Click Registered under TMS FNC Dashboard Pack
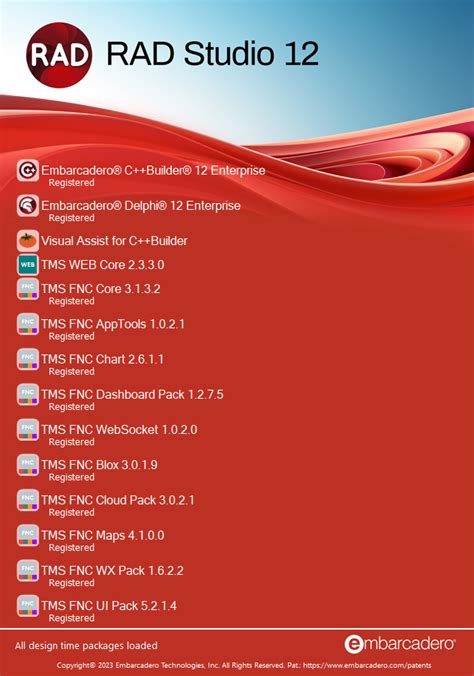The image size is (474, 676). point(72,407)
